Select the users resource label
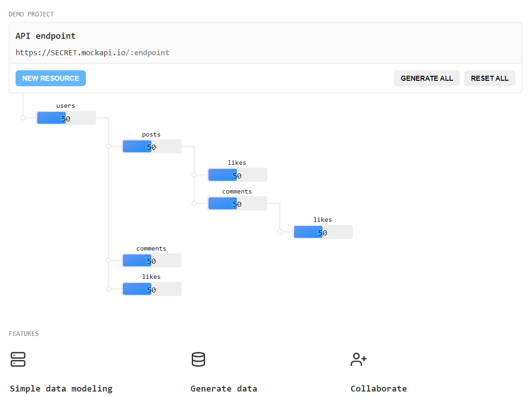This screenshot has height=397, width=532. [x=65, y=105]
